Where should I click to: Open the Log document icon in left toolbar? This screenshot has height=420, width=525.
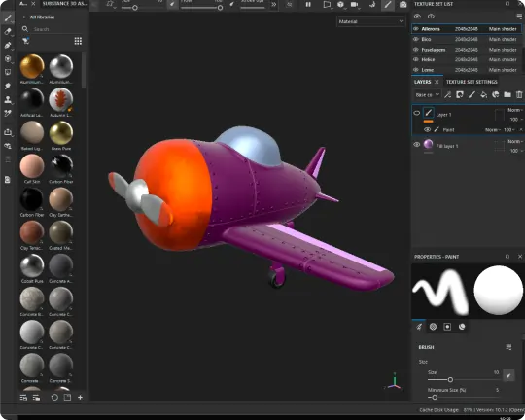(8, 180)
